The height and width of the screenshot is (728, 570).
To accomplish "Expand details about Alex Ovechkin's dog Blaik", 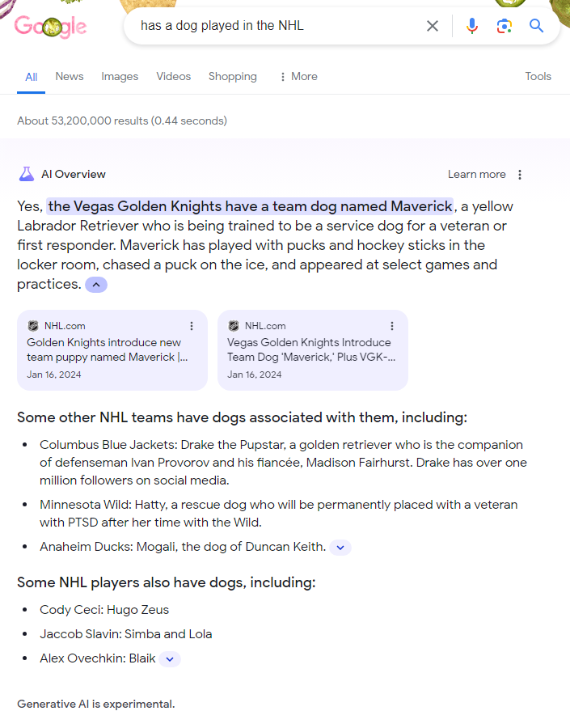I will [x=169, y=658].
